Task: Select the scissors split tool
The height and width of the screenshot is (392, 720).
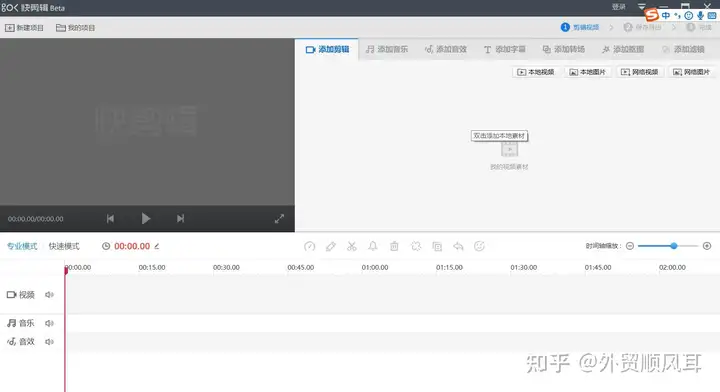Action: 352,246
